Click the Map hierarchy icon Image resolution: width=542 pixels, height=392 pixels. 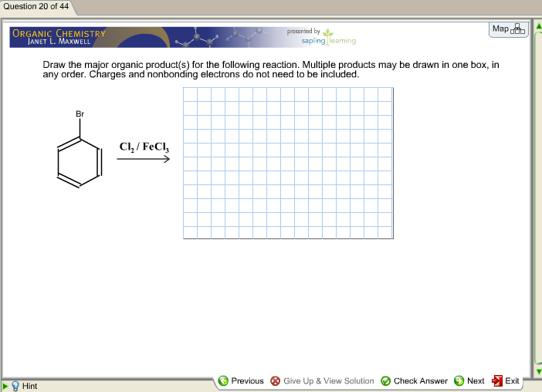point(517,29)
